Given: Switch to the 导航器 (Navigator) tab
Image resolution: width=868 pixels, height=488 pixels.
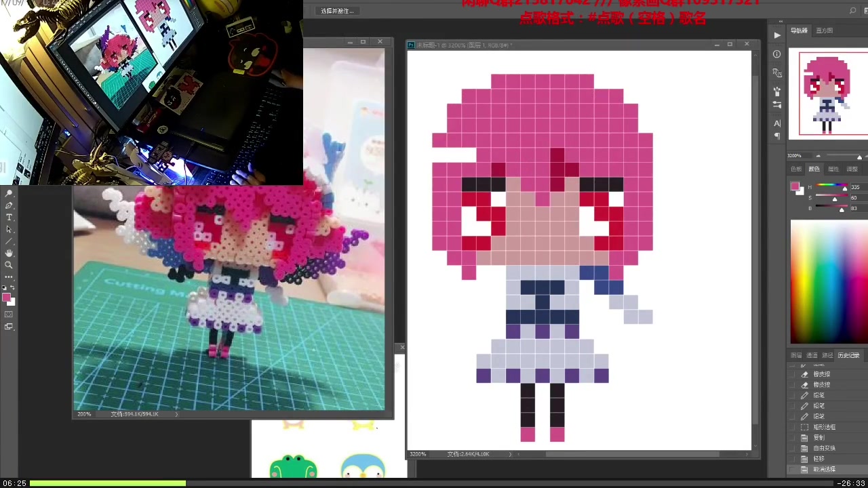Looking at the screenshot, I should (x=799, y=30).
